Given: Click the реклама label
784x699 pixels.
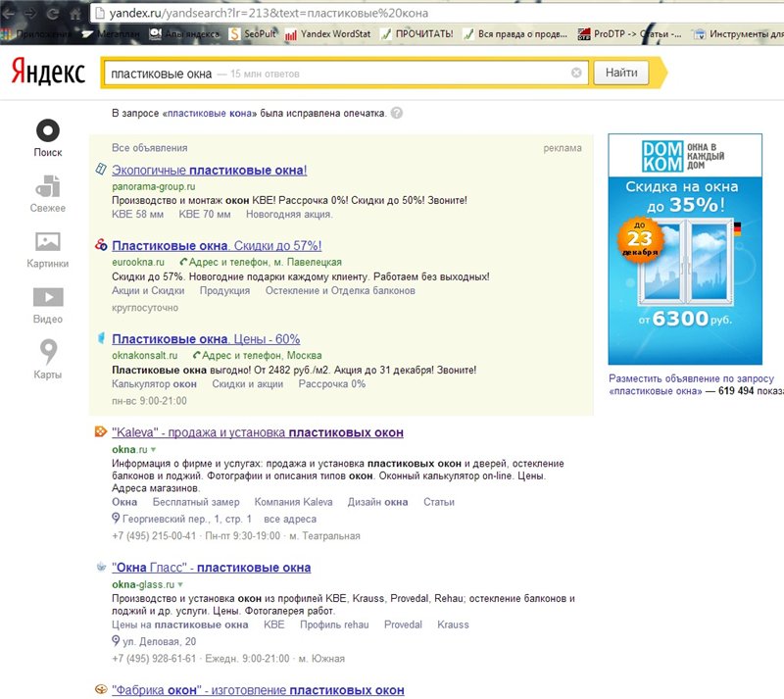Looking at the screenshot, I should tap(563, 148).
